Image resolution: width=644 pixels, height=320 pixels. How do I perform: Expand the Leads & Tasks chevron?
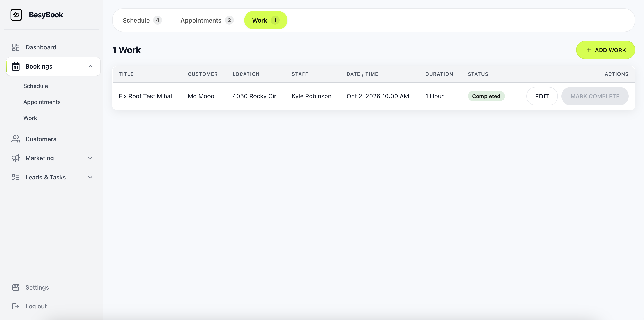90,177
